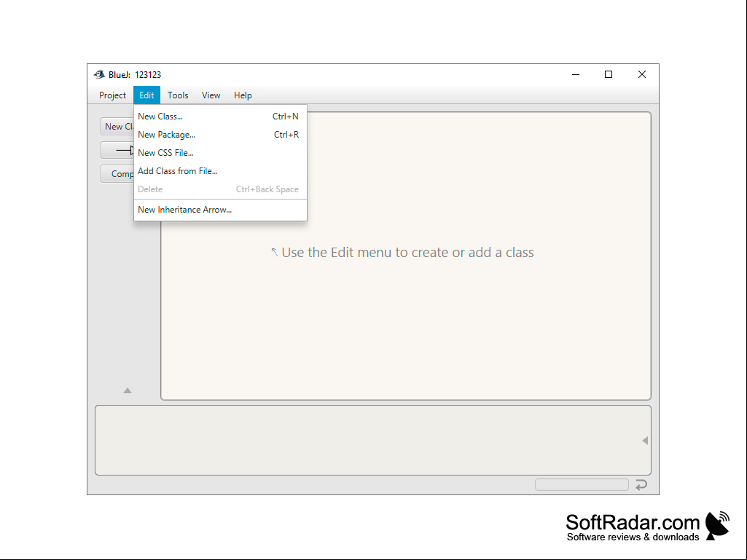This screenshot has width=747, height=560.
Task: Click the code pad input field at the bottom
Action: tap(582, 485)
